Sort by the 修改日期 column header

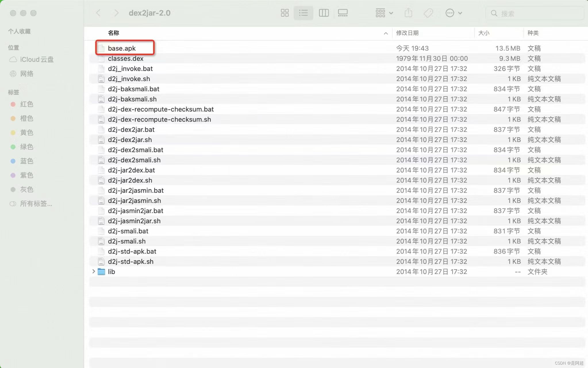point(407,33)
